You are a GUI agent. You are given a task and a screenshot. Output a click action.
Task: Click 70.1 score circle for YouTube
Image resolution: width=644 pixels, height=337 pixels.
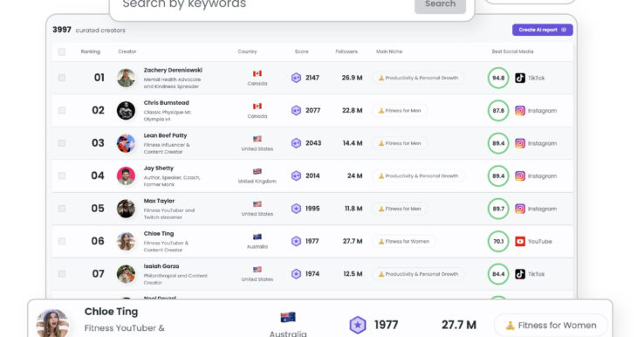coord(498,241)
